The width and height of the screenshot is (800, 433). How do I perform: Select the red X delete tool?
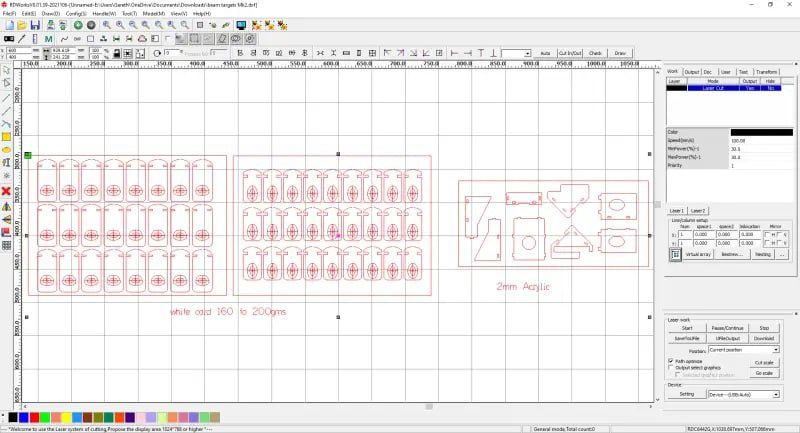click(6, 191)
